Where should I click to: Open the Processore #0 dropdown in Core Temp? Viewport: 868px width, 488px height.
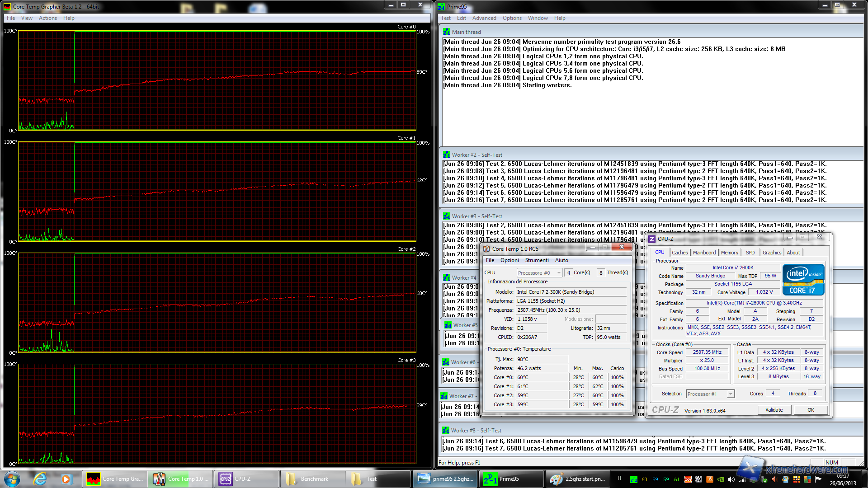click(540, 273)
